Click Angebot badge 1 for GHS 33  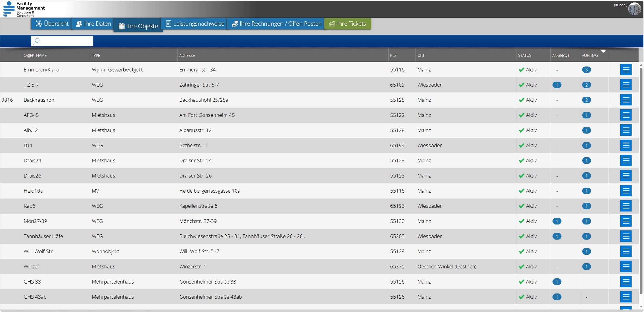point(557,282)
